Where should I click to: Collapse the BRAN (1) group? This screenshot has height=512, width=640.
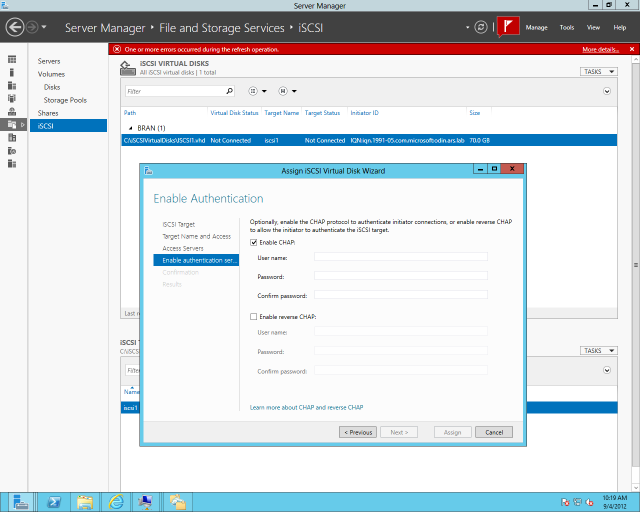pyautogui.click(x=131, y=128)
